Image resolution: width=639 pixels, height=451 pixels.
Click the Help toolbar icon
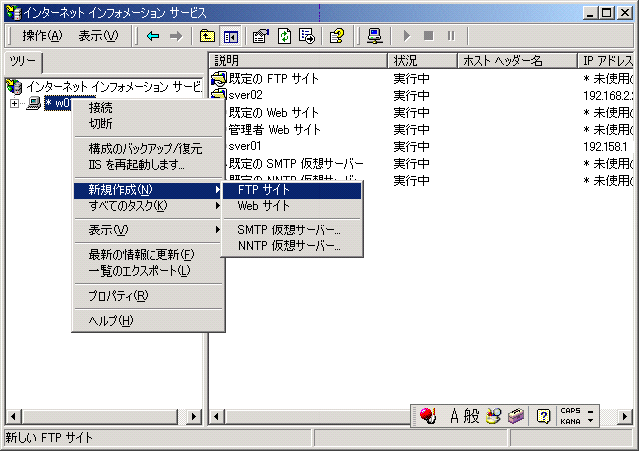(x=337, y=36)
